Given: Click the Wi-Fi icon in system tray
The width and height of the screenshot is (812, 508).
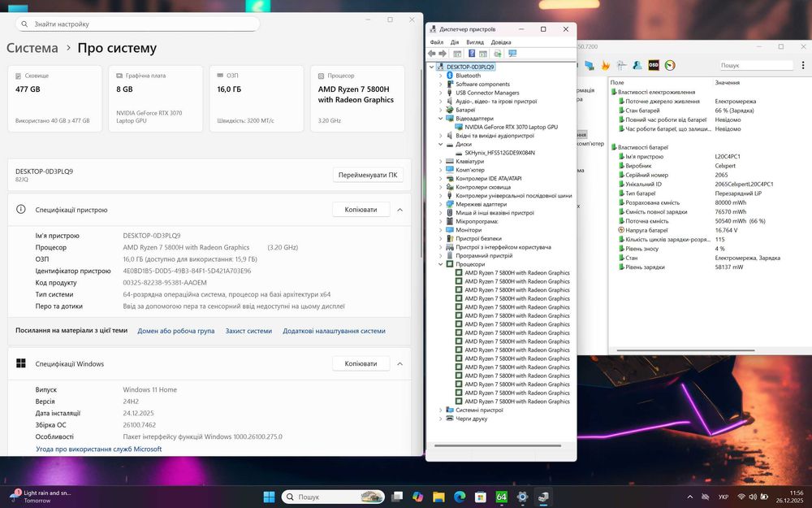Looking at the screenshot, I should [x=741, y=497].
